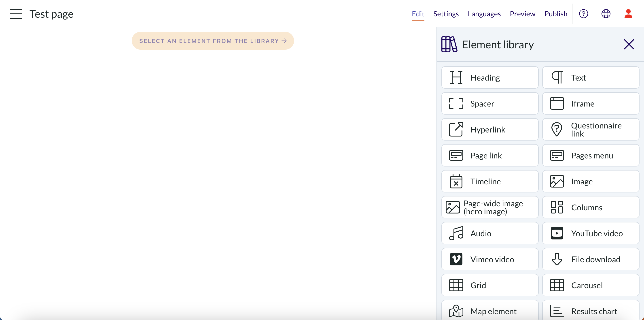Image resolution: width=644 pixels, height=320 pixels.
Task: Click the File download arrow icon
Action: click(x=557, y=259)
